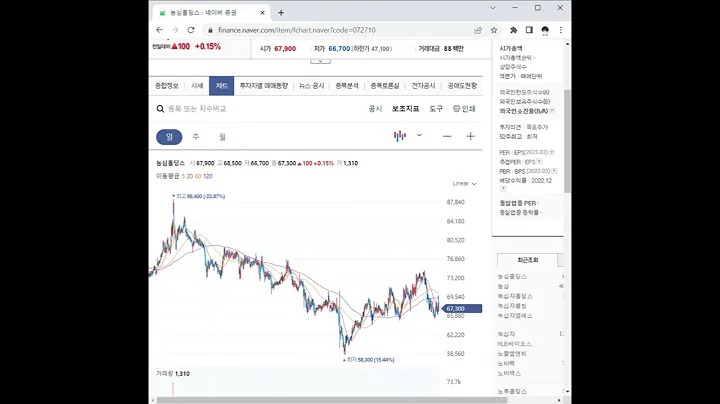
Task: Click the 동일업종 등락률 link
Action: pos(520,213)
